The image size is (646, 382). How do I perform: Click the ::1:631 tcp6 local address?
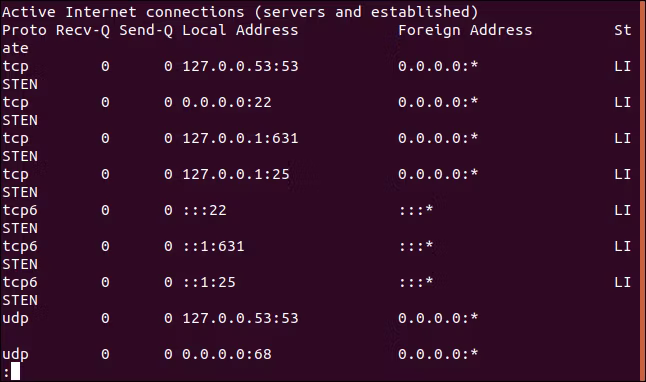coord(213,246)
